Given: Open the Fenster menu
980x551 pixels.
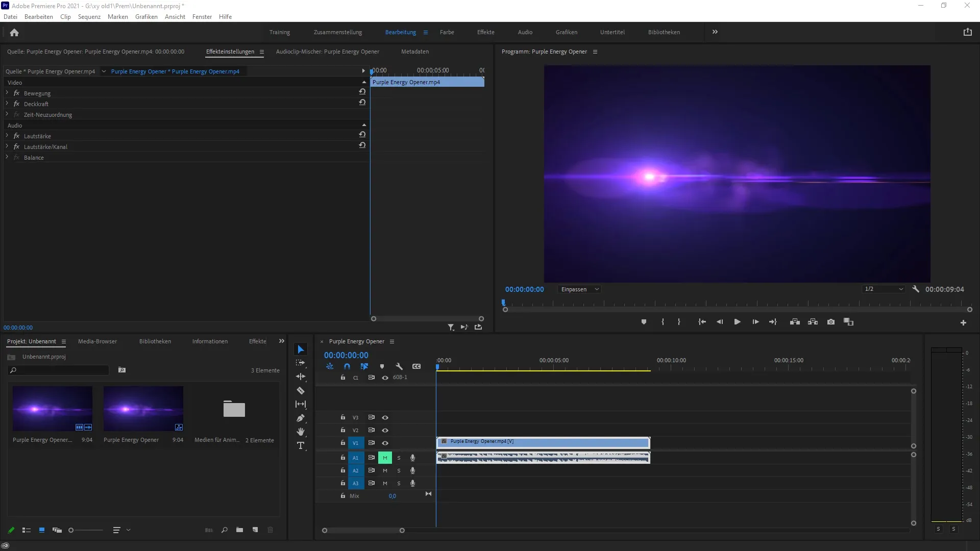Looking at the screenshot, I should pyautogui.click(x=202, y=16).
